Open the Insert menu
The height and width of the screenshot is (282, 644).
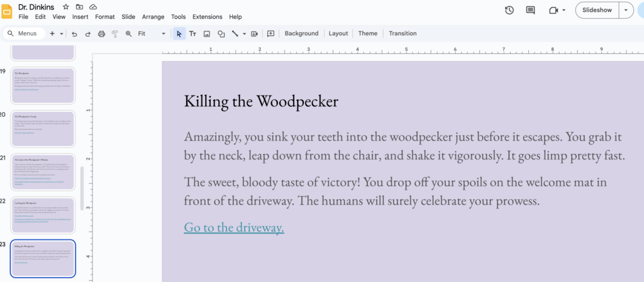click(80, 17)
